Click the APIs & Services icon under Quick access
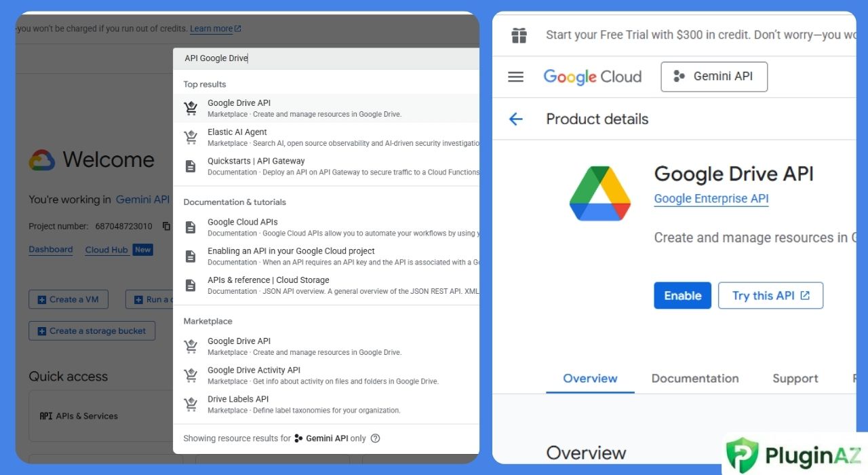This screenshot has height=475, width=868. (x=47, y=416)
